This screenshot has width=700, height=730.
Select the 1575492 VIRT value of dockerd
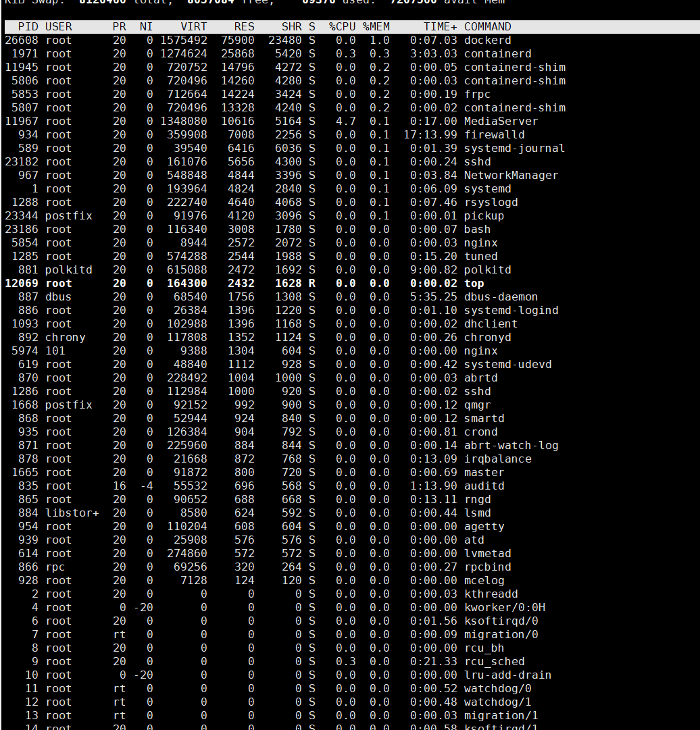(184, 41)
